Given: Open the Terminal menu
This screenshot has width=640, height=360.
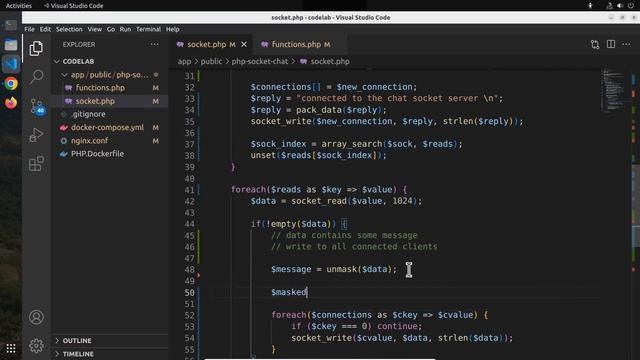Looking at the screenshot, I should click(148, 29).
